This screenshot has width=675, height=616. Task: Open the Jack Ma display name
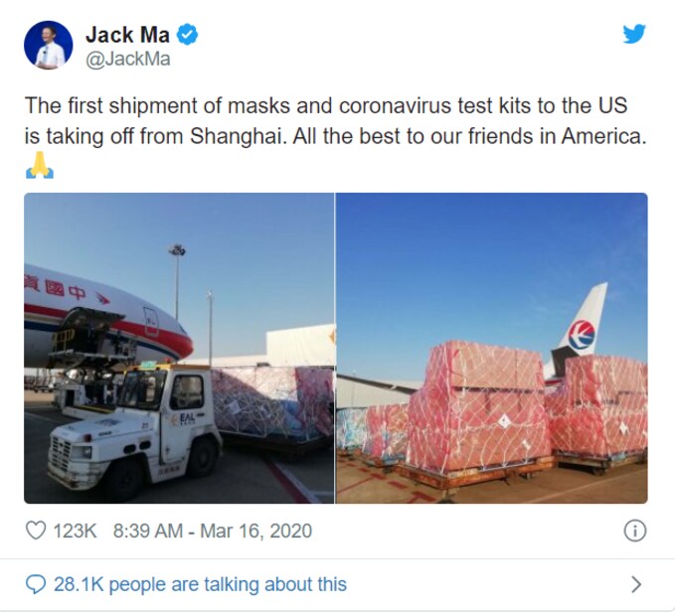tap(128, 35)
